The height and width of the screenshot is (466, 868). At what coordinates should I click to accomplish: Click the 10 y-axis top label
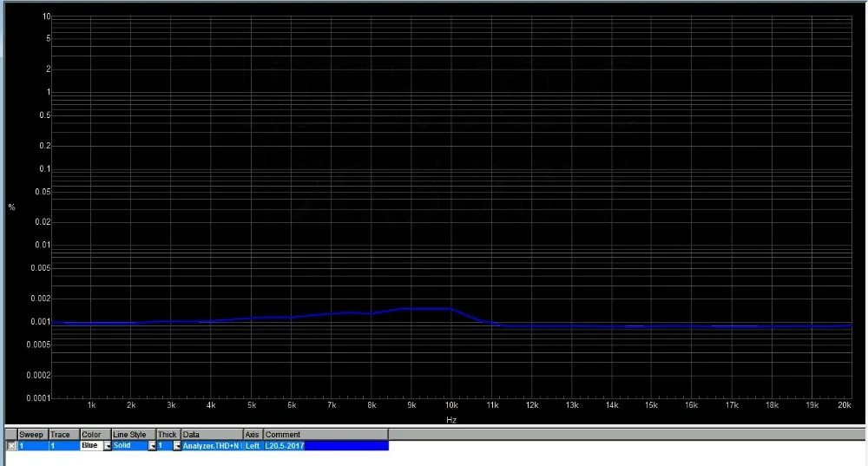[47, 16]
